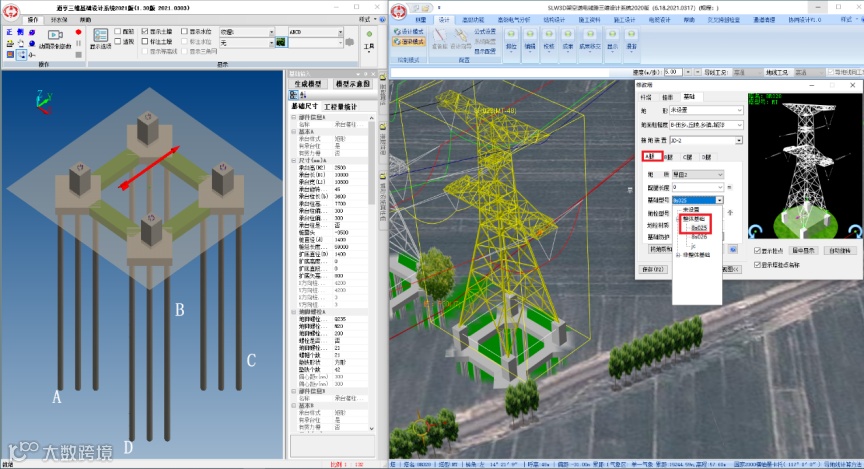Select the front view icon in operations
This screenshot has height=469, width=864.
click(9, 32)
